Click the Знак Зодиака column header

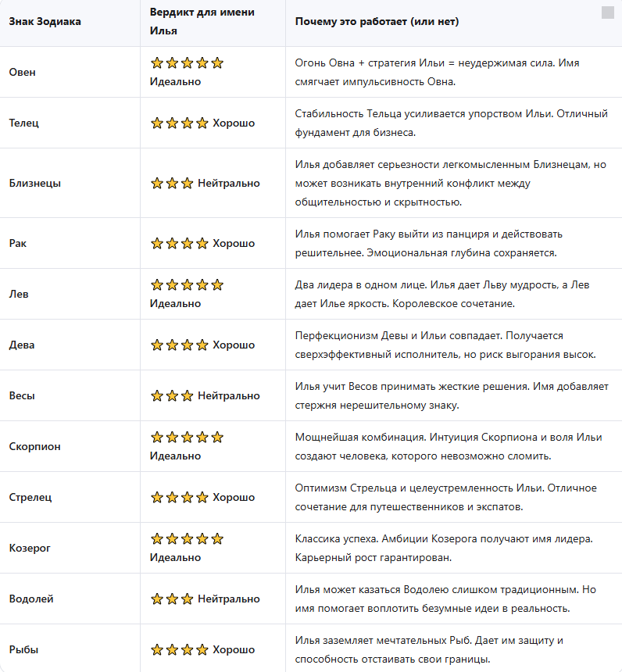pos(45,21)
